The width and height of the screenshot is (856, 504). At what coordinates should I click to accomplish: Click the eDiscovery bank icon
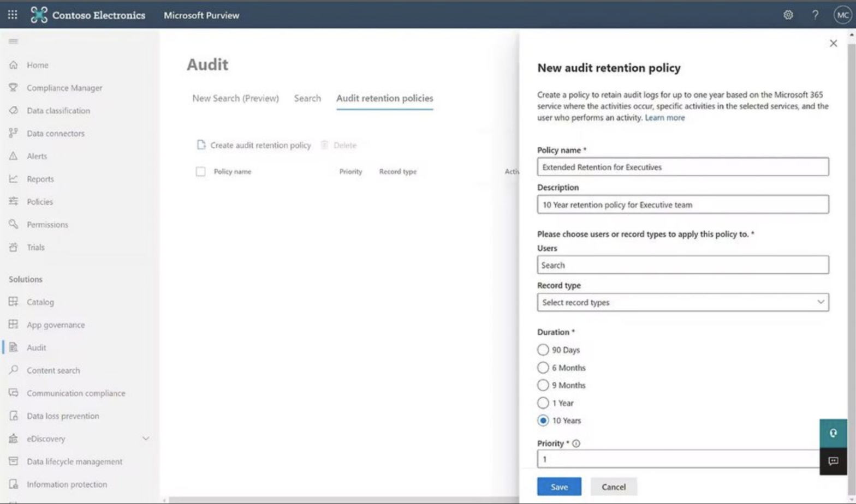[13, 439]
